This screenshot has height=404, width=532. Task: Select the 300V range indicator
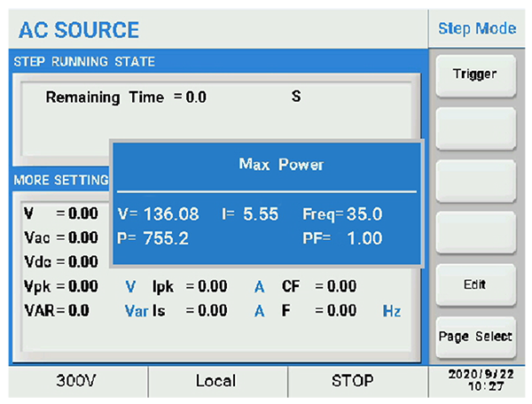pyautogui.click(x=74, y=381)
